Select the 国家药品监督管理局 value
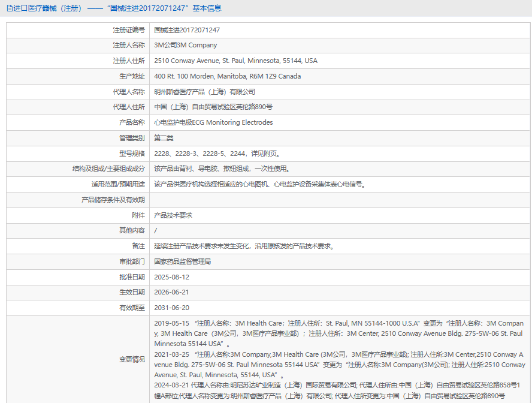This screenshot has height=403, width=532. click(x=183, y=261)
